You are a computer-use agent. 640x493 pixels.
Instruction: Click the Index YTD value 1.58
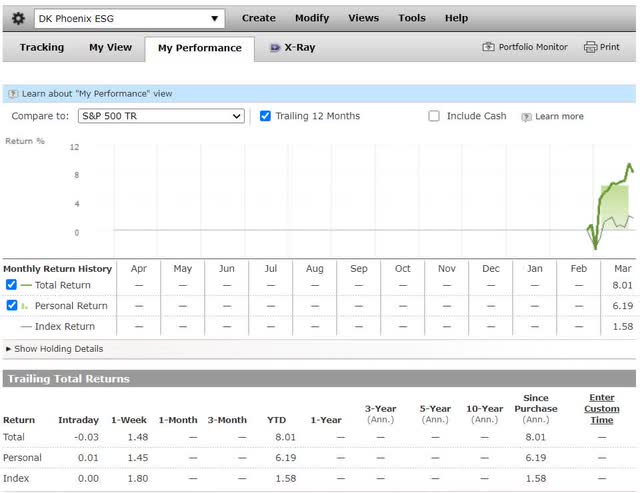(285, 478)
